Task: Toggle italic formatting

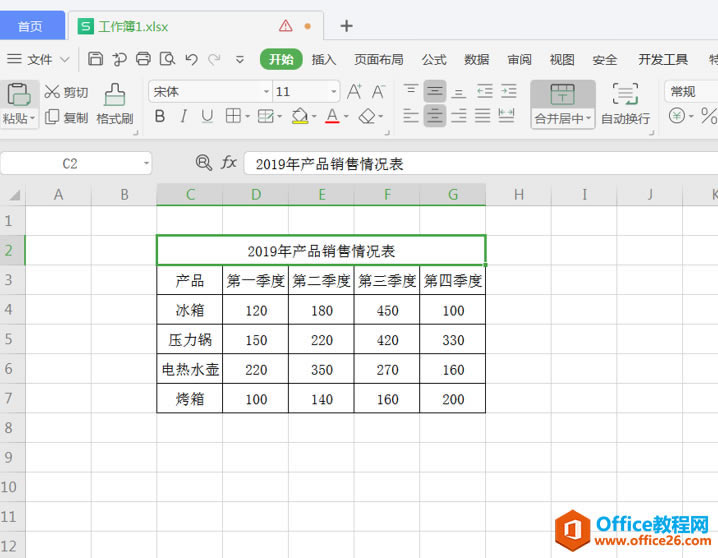Action: point(184,116)
